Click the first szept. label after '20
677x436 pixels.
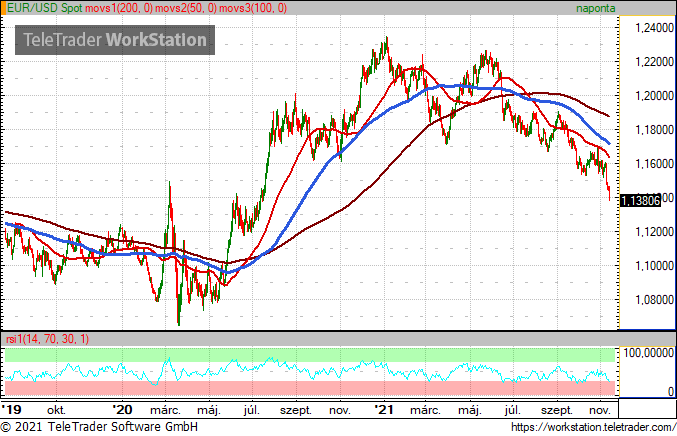click(x=296, y=410)
